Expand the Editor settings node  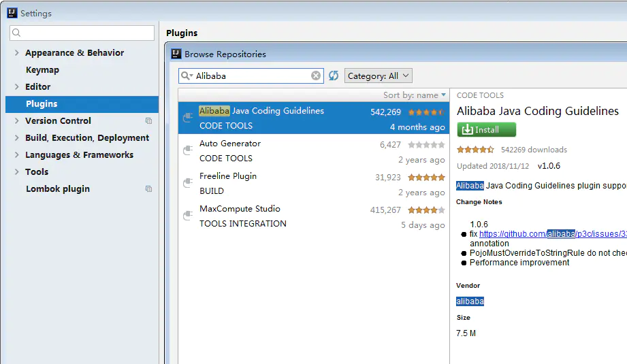[x=17, y=86]
